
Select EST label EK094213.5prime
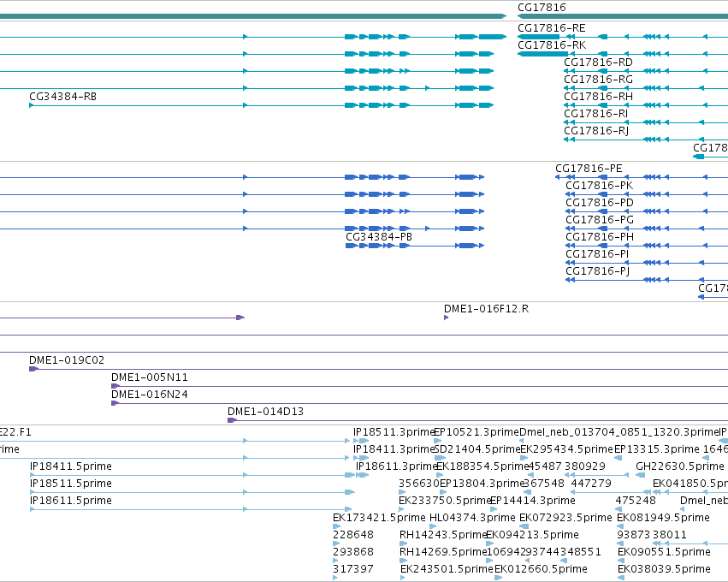532,536
